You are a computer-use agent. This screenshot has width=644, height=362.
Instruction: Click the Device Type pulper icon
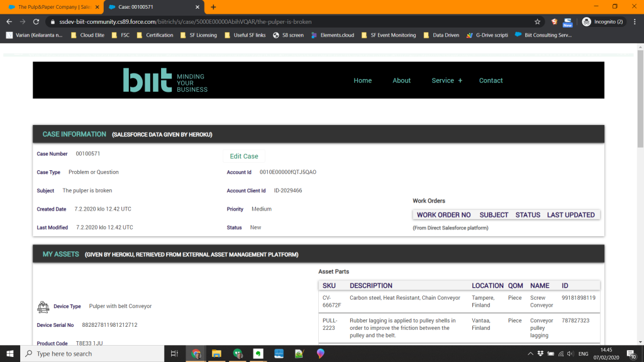point(43,307)
